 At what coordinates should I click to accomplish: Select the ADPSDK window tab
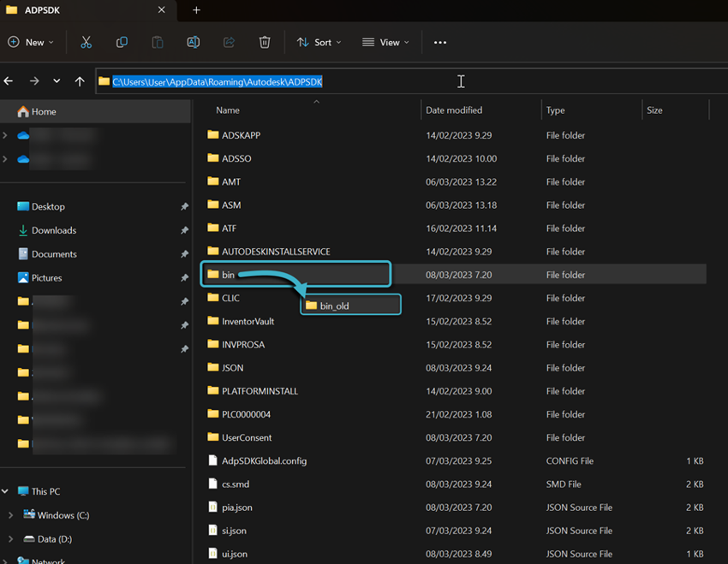point(87,10)
